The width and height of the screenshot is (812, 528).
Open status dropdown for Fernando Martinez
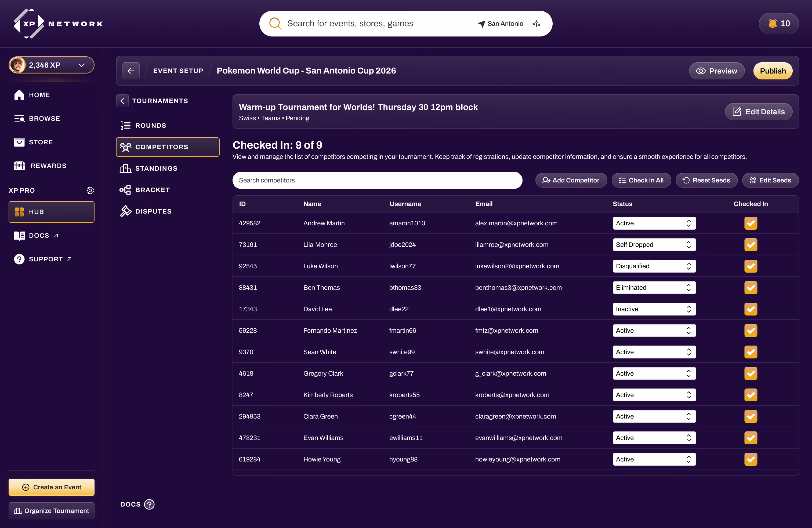654,330
